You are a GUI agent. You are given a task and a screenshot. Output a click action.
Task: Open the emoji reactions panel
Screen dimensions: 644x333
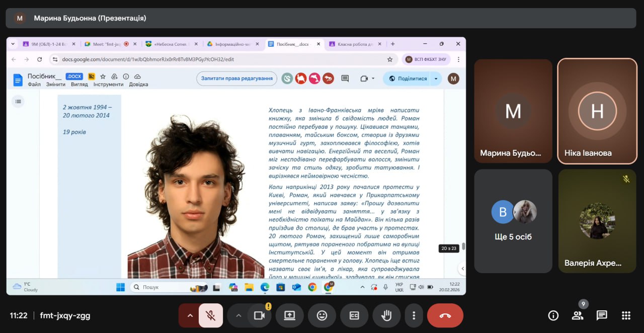pos(322,315)
